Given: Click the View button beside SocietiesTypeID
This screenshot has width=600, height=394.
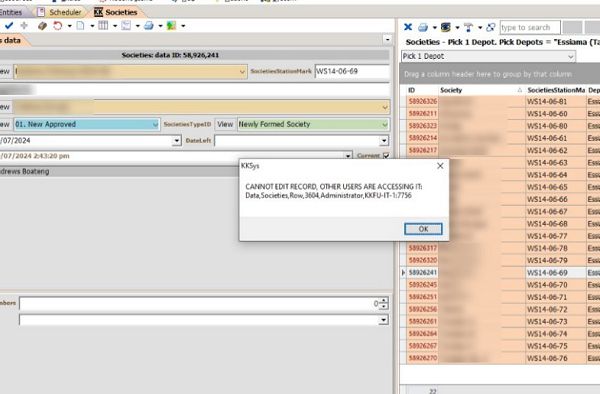Looking at the screenshot, I should [x=225, y=124].
